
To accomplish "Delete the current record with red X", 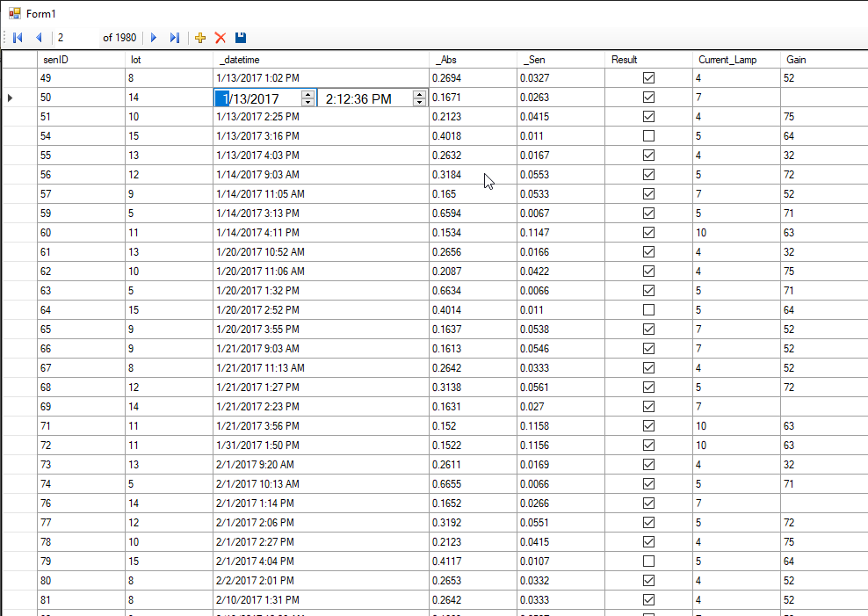I will tap(221, 38).
